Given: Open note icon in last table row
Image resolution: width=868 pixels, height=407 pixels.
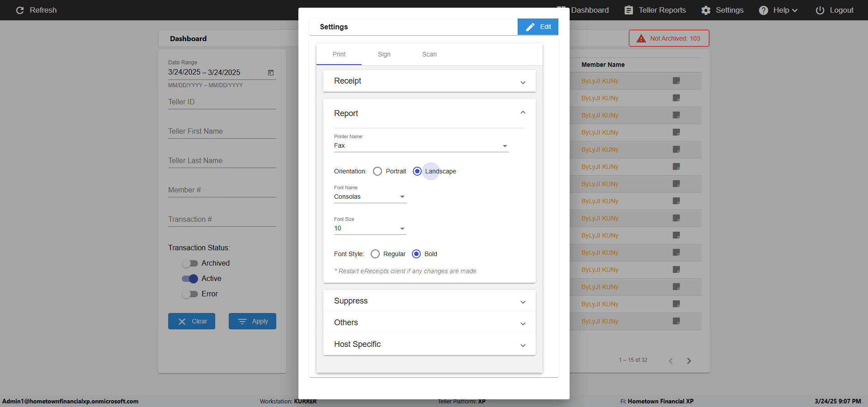Looking at the screenshot, I should point(676,321).
